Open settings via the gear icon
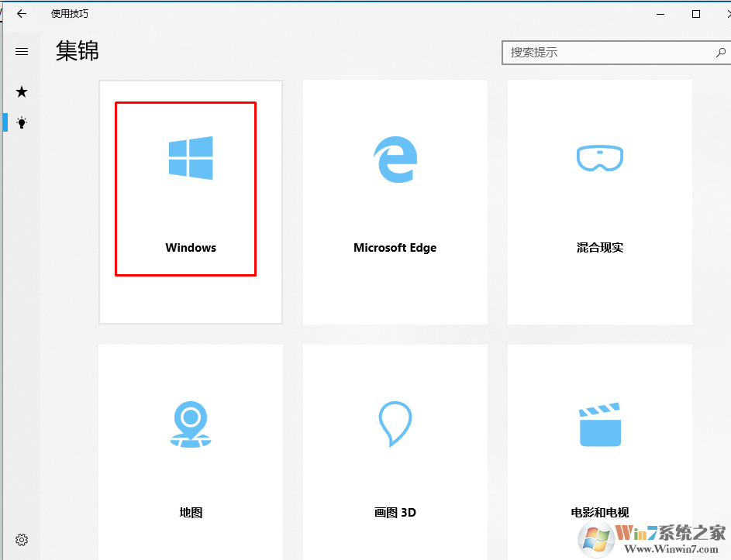This screenshot has width=731, height=560. tap(22, 540)
